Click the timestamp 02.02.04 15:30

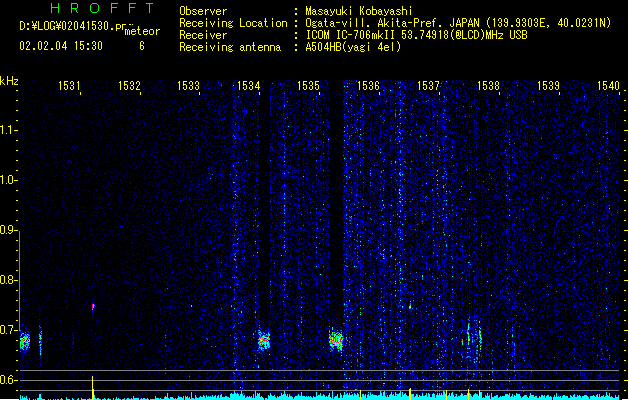tap(61, 46)
